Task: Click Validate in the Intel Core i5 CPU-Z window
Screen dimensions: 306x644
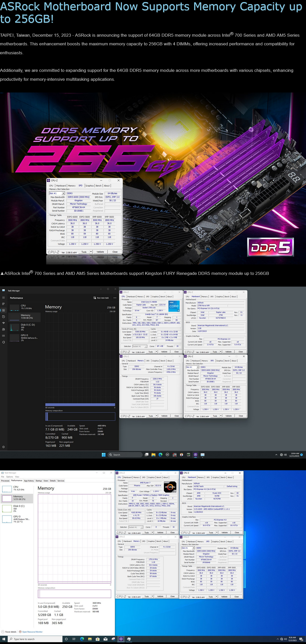Action: pyautogui.click(x=164, y=352)
